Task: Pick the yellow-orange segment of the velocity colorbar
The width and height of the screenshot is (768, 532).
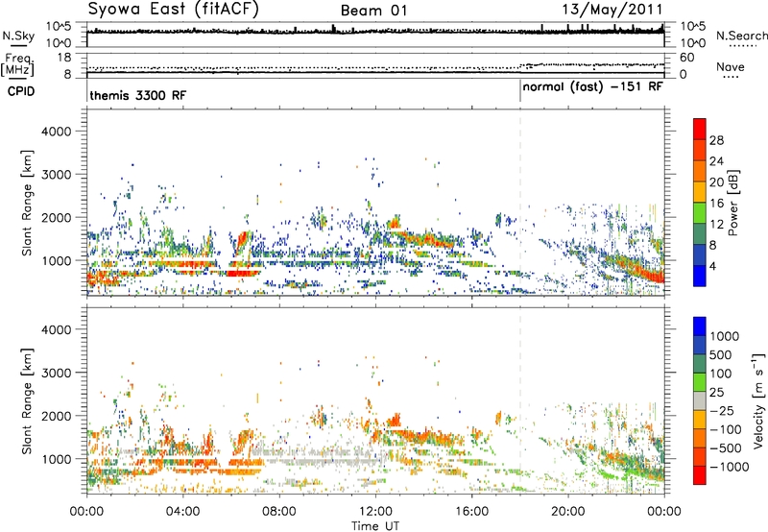Action: coord(700,420)
